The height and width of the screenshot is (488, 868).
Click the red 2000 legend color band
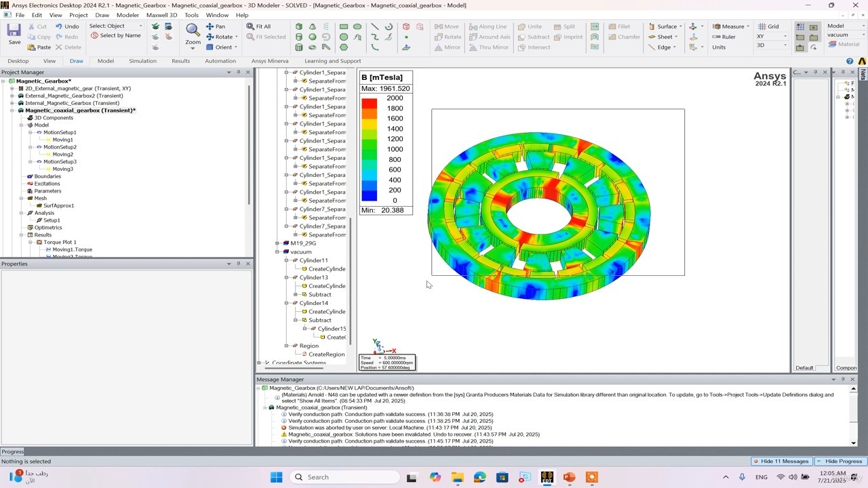pos(369,103)
